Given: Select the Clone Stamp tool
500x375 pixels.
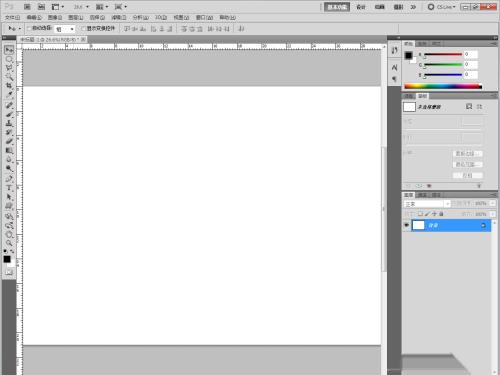Looking at the screenshot, I should point(9,124).
